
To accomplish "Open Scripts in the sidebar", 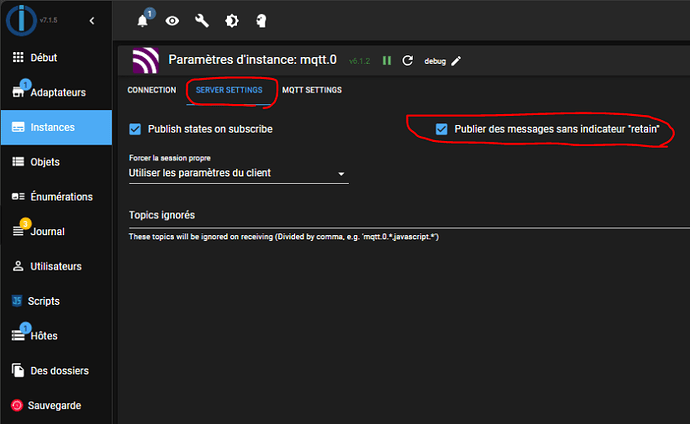I will coord(44,301).
